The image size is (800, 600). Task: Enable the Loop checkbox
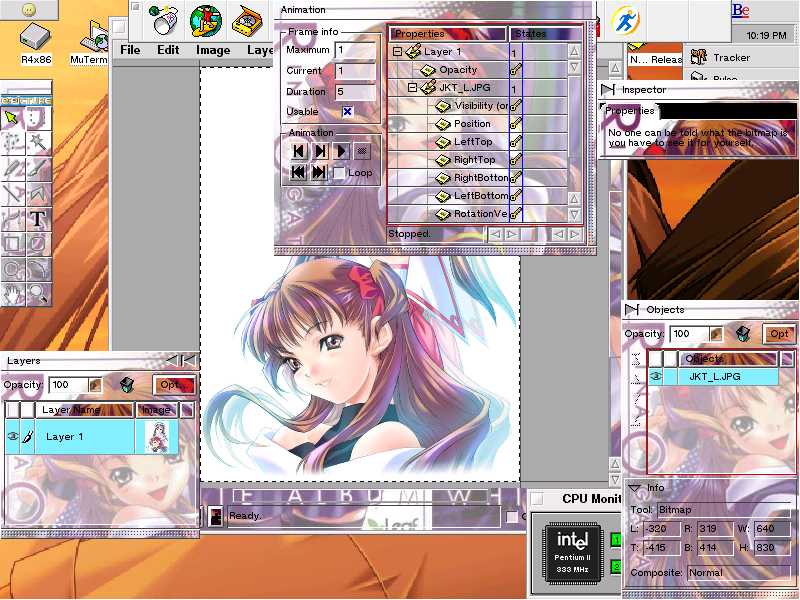[339, 173]
